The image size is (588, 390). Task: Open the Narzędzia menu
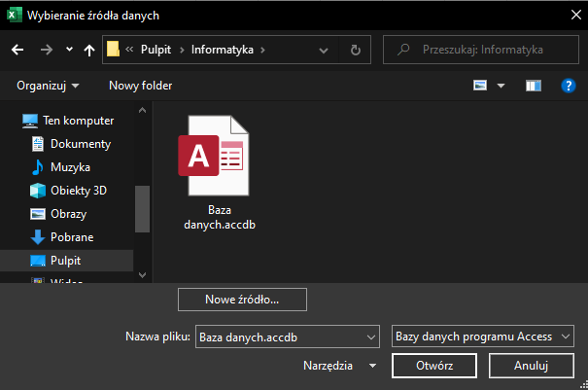pos(339,366)
